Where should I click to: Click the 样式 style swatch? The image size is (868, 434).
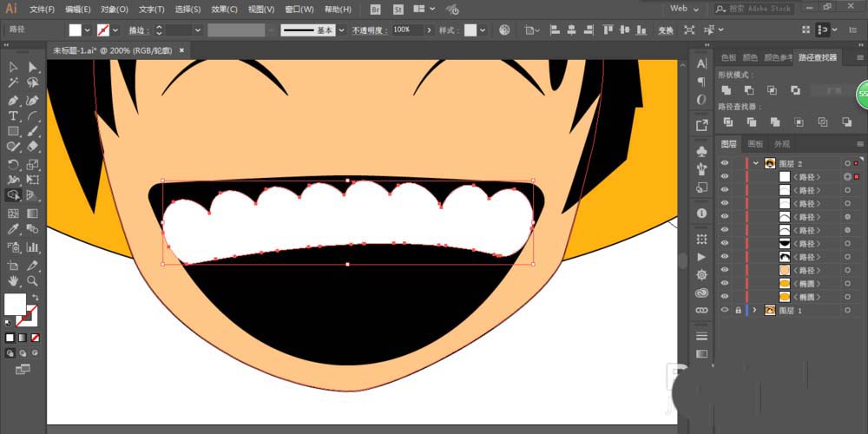tap(470, 30)
